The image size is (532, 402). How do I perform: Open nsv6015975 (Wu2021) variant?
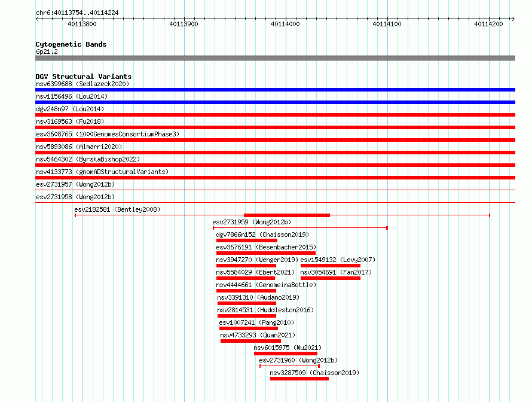click(288, 348)
